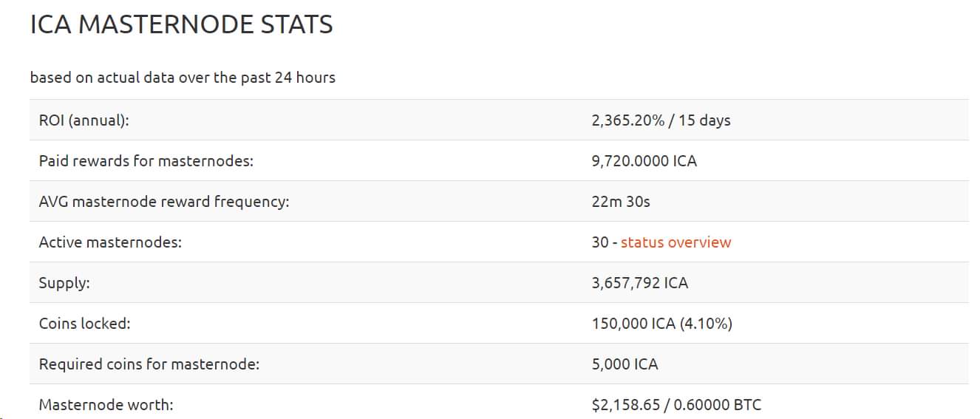The height and width of the screenshot is (419, 980).
Task: Select the 5,000 ICA required value
Action: pyautogui.click(x=625, y=364)
